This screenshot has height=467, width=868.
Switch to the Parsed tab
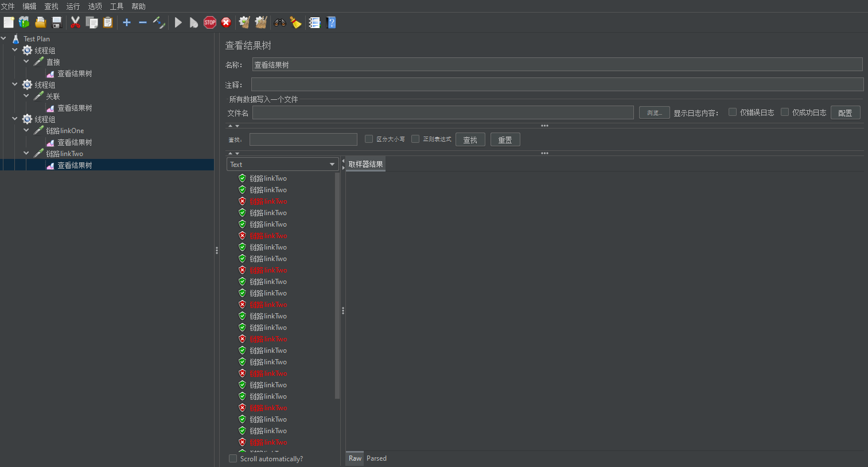click(376, 458)
